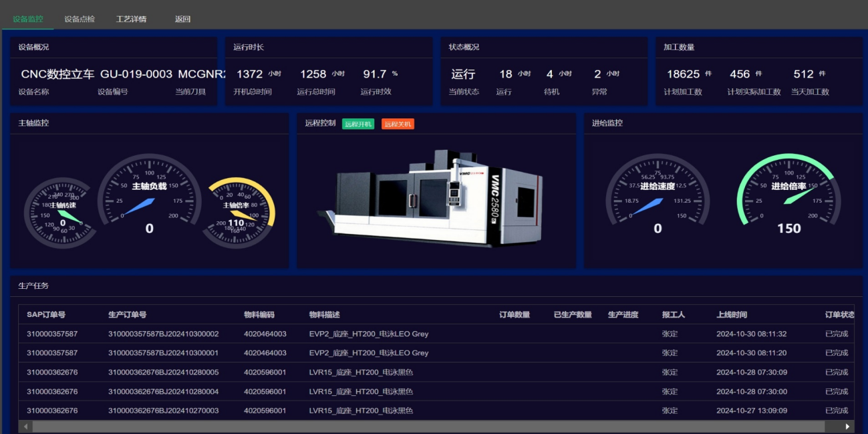Image resolution: width=868 pixels, height=434 pixels.
Task: Click the 主轴负载 gauge dial
Action: (149, 199)
